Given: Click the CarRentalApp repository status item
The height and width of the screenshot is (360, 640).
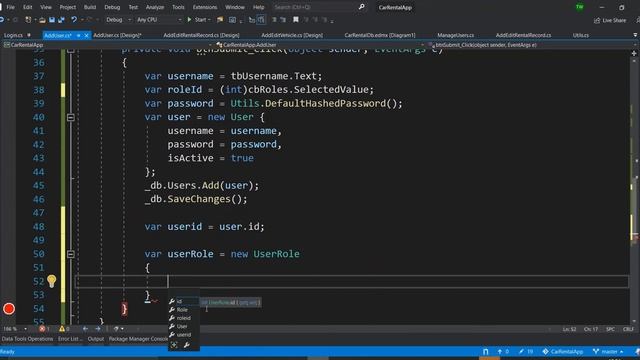Looking at the screenshot, I should tap(562, 352).
